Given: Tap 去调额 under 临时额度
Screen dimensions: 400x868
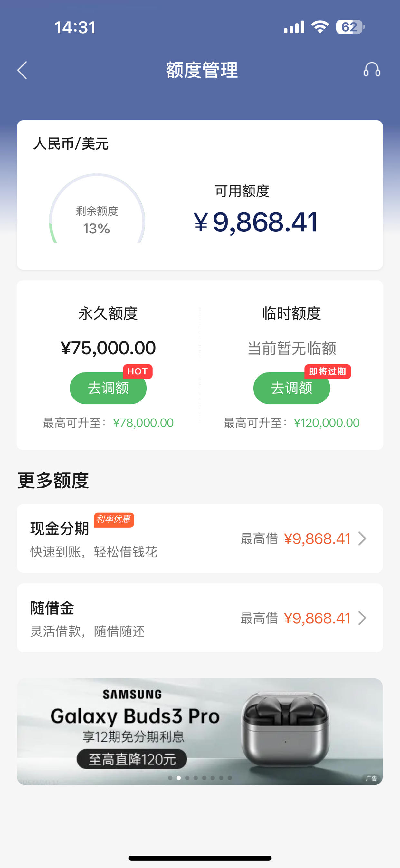Looking at the screenshot, I should tap(291, 388).
